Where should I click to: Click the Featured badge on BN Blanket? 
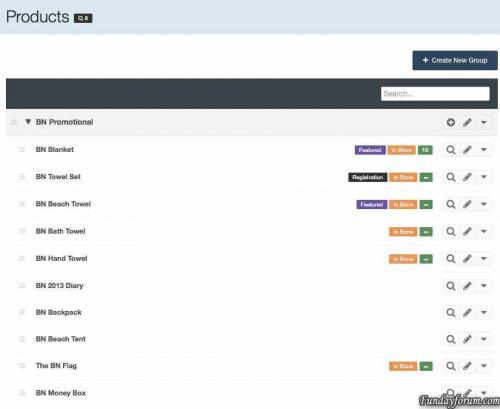(370, 150)
